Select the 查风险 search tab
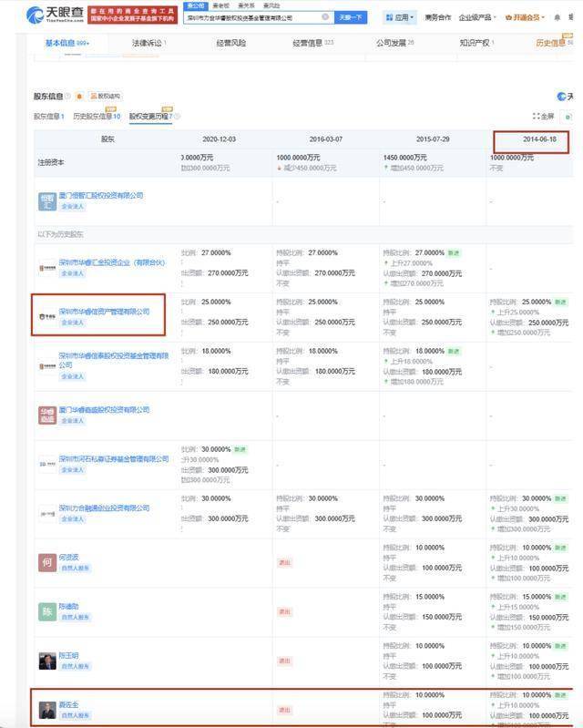Screen dimensions: 583x728 (x=271, y=5)
